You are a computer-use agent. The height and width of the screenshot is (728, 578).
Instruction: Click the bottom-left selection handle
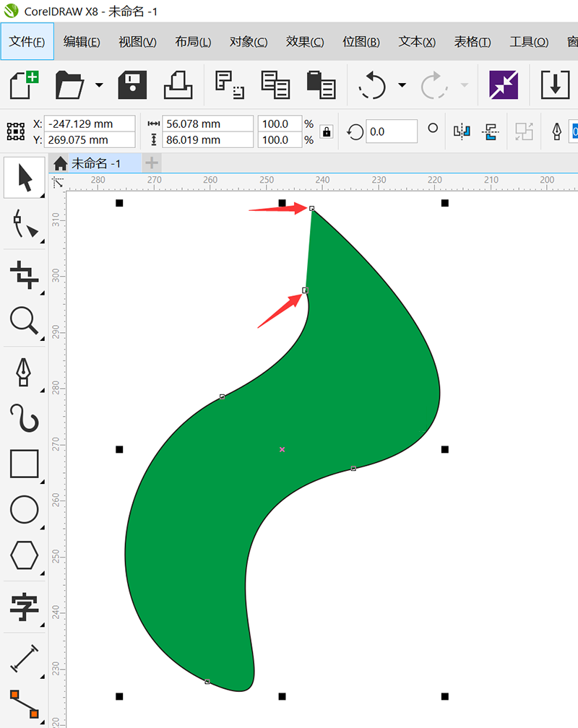coord(119,696)
